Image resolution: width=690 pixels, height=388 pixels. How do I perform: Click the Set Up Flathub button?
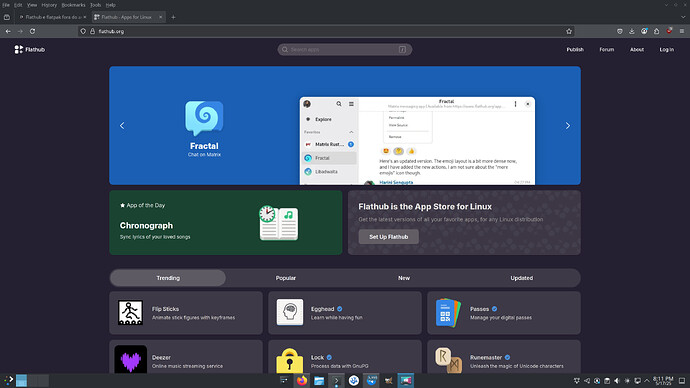pyautogui.click(x=389, y=237)
